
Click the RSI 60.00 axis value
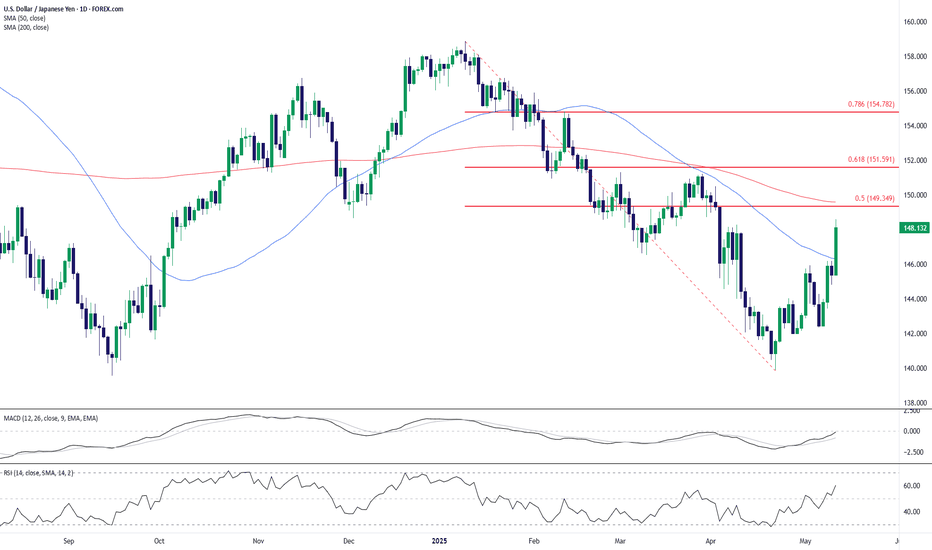(x=912, y=486)
